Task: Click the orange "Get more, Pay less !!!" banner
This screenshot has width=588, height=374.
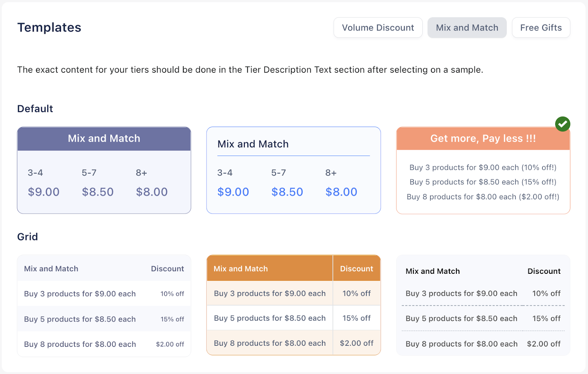Action: [483, 139]
